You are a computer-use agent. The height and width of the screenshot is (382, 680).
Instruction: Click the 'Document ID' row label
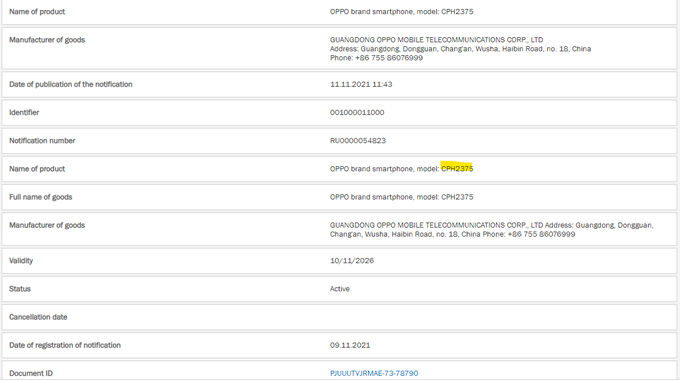coord(31,373)
